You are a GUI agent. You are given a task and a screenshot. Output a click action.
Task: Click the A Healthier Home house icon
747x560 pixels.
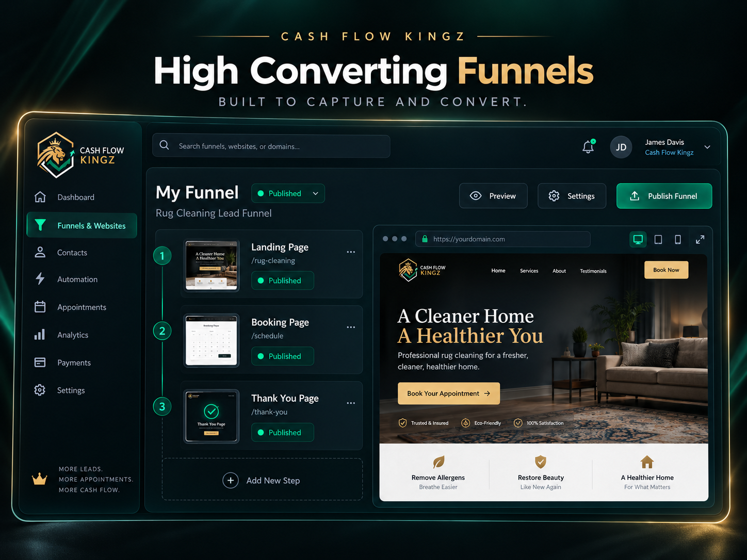click(x=647, y=462)
